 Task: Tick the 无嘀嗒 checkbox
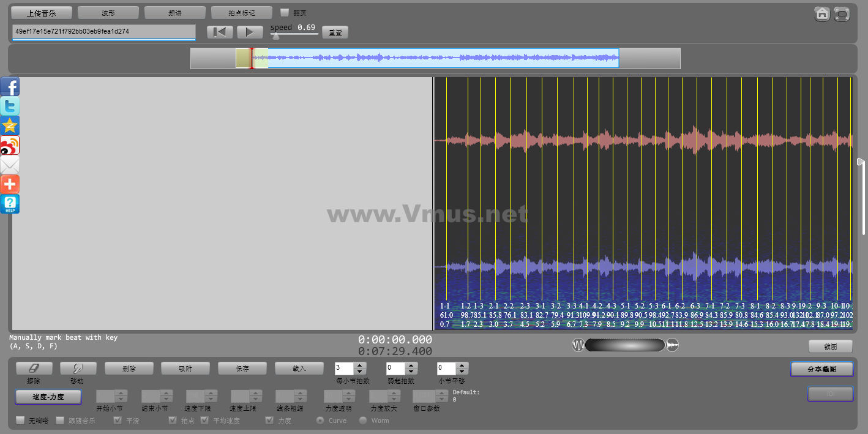tap(21, 421)
